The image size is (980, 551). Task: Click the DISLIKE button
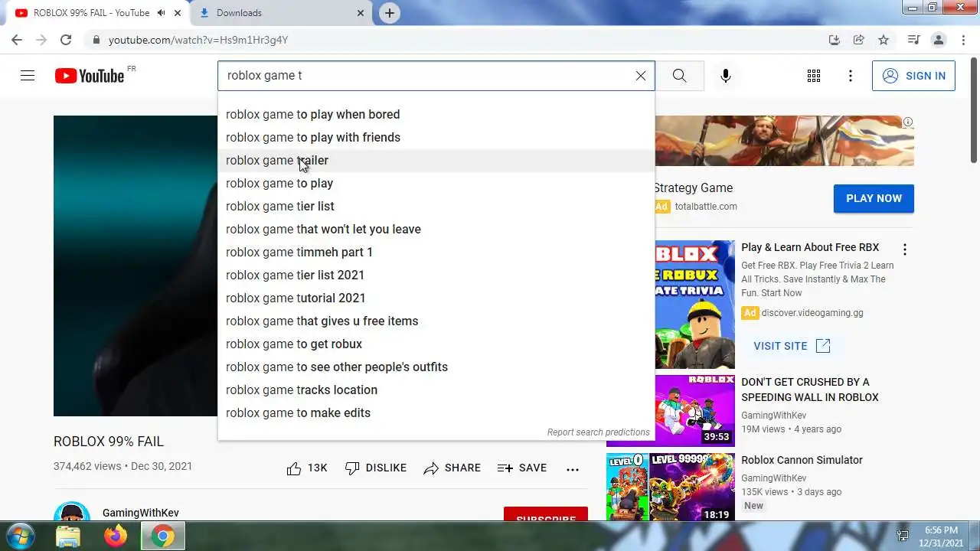pos(376,468)
